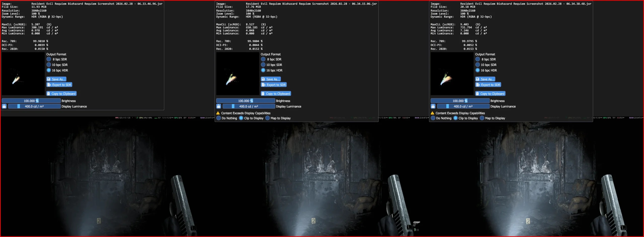Select 16 bpc HDR in the middle panel

coord(263,70)
